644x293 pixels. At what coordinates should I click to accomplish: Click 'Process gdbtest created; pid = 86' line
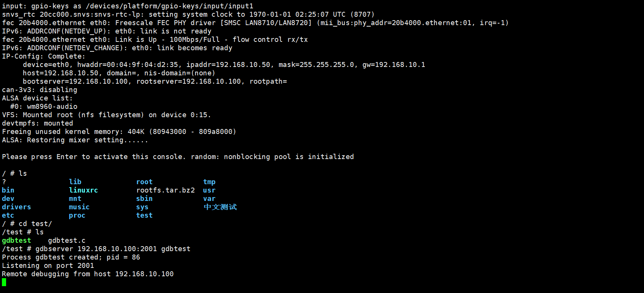(71, 257)
